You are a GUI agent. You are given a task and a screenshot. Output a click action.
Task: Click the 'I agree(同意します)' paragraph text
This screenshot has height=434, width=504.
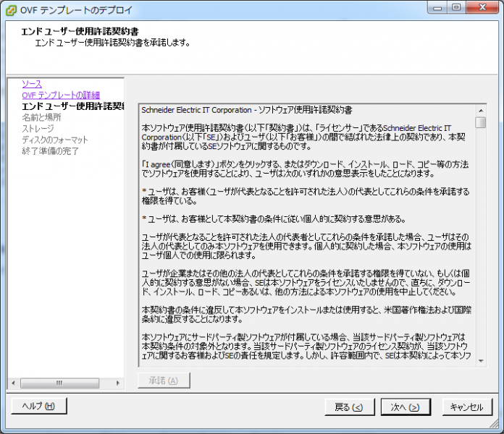pyautogui.click(x=305, y=169)
